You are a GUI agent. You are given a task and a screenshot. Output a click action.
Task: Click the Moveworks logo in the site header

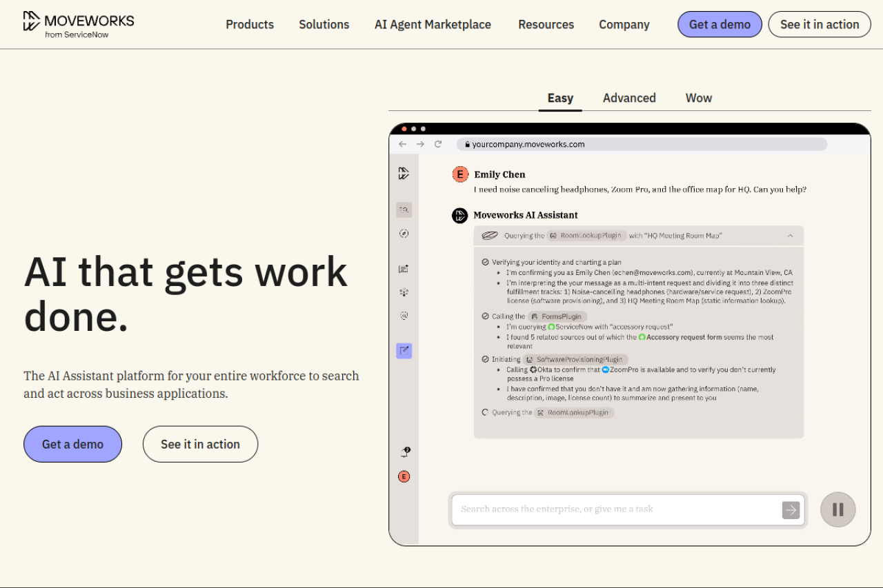(78, 24)
